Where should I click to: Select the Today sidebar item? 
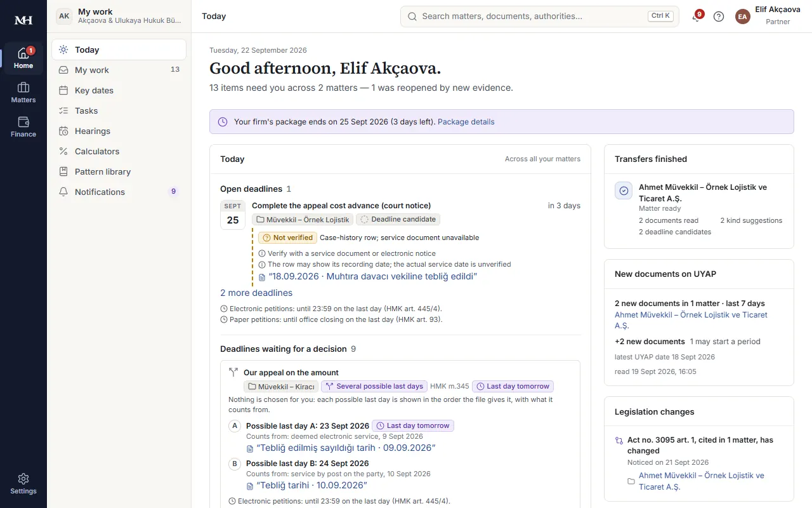(x=119, y=50)
